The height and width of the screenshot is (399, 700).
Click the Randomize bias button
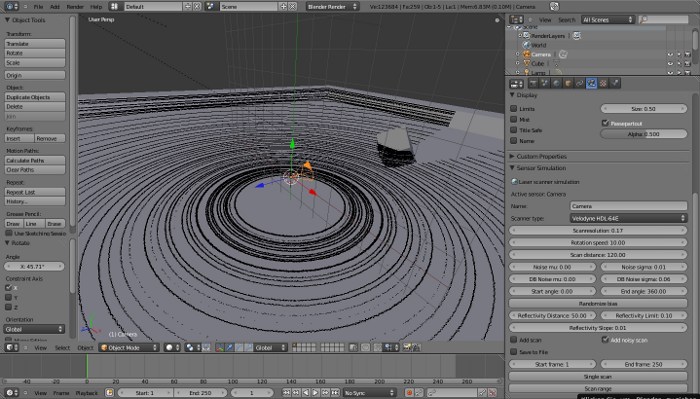tap(598, 303)
